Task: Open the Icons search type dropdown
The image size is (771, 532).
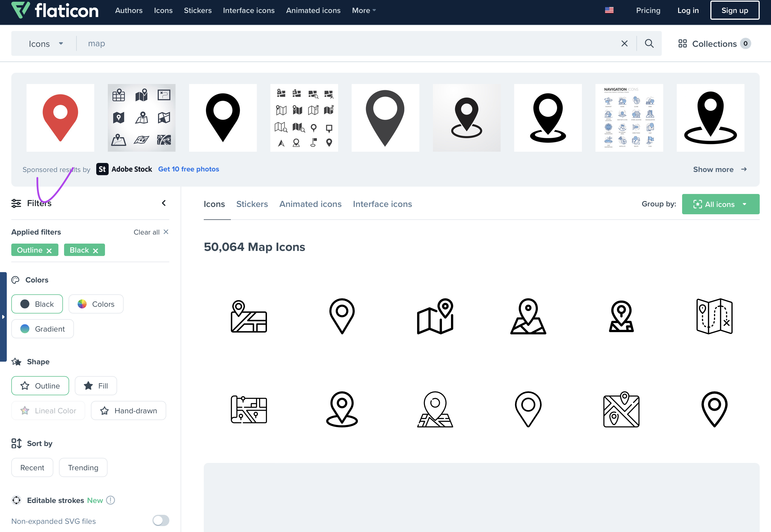Action: coord(46,44)
